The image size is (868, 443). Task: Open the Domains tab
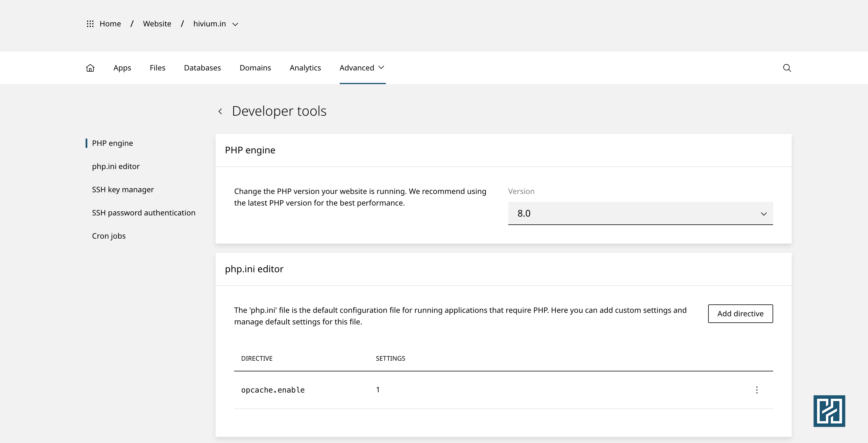(x=255, y=68)
